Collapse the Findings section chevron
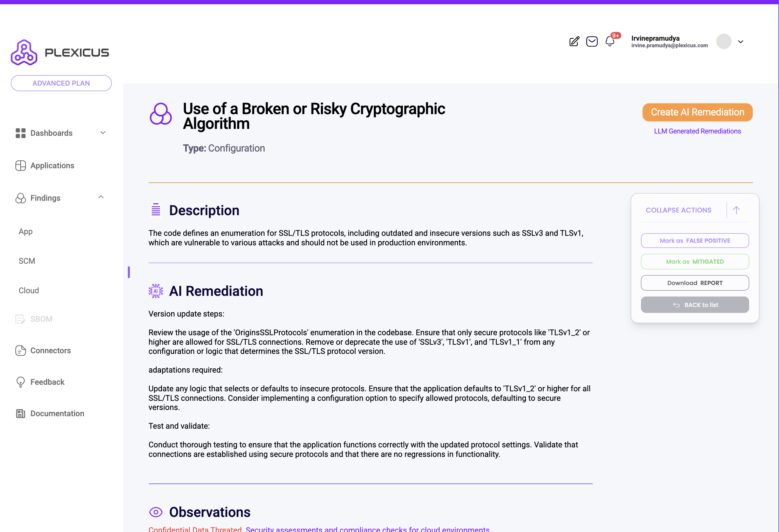The width and height of the screenshot is (779, 532). (x=101, y=197)
